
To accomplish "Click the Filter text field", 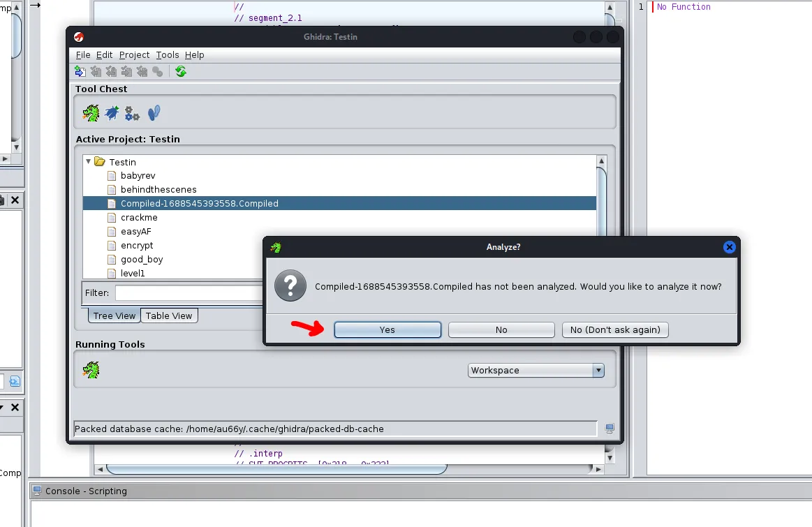I will tap(189, 292).
